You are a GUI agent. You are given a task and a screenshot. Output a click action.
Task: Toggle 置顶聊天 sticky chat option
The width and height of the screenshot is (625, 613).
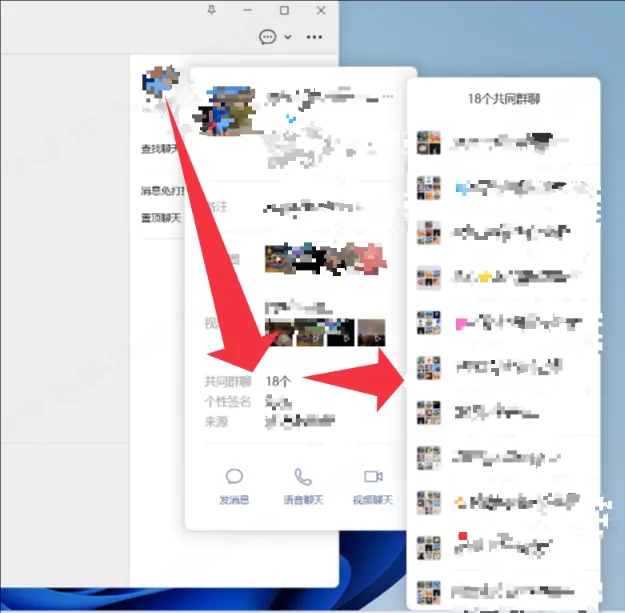tap(160, 218)
